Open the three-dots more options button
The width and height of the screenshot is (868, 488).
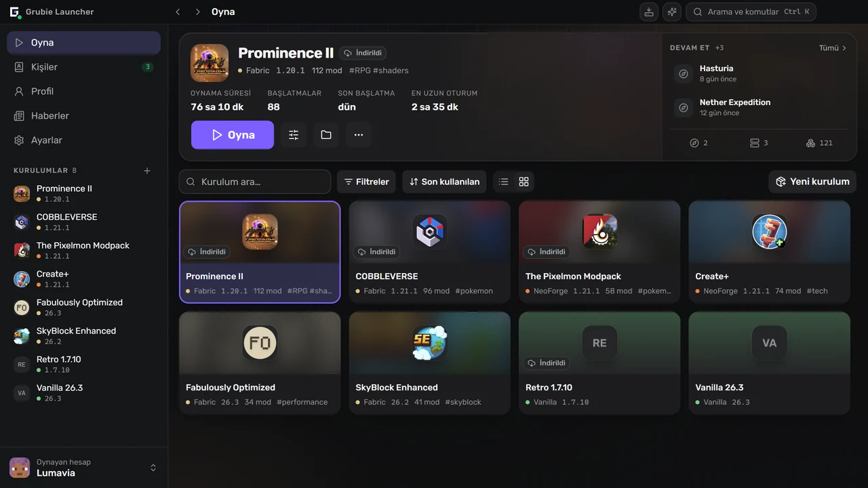point(359,135)
